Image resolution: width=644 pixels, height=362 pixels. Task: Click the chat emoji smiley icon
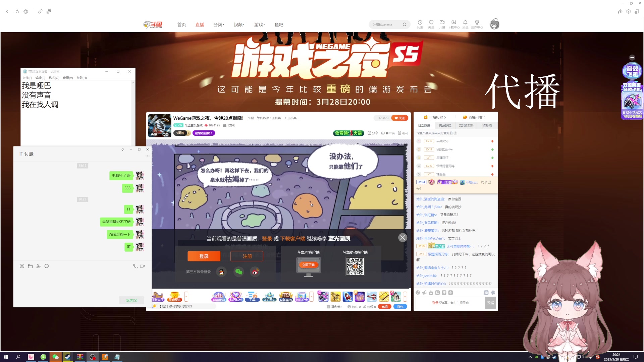[x=418, y=293]
